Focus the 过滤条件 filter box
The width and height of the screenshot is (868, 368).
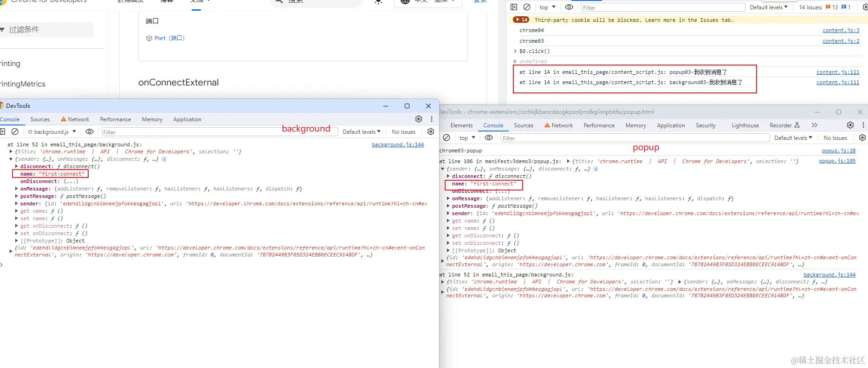click(46, 30)
